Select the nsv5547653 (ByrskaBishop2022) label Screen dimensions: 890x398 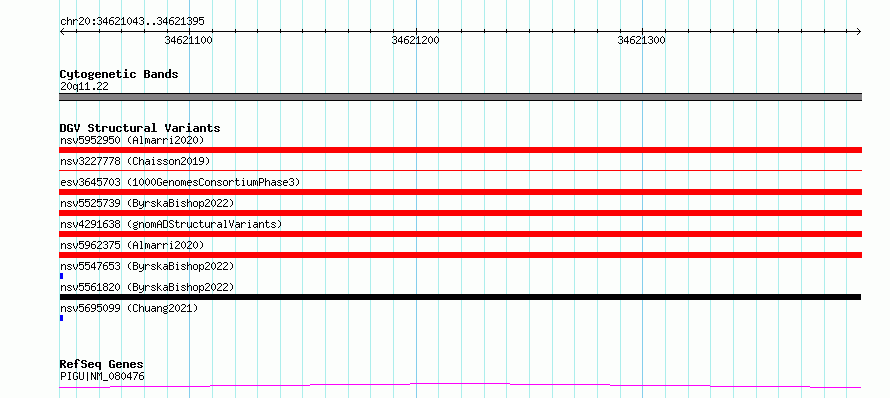pos(147,266)
